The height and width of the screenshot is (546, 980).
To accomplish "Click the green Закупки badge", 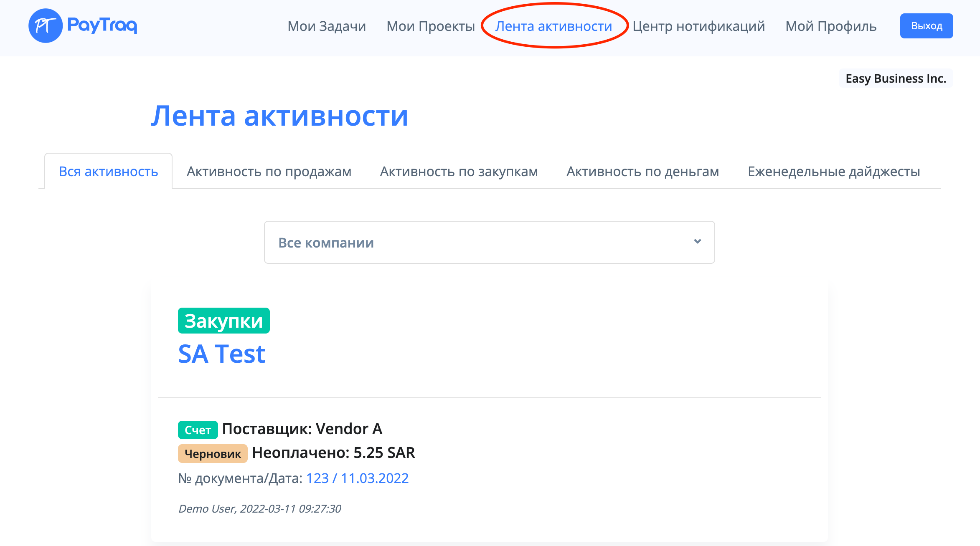I will coord(223,321).
